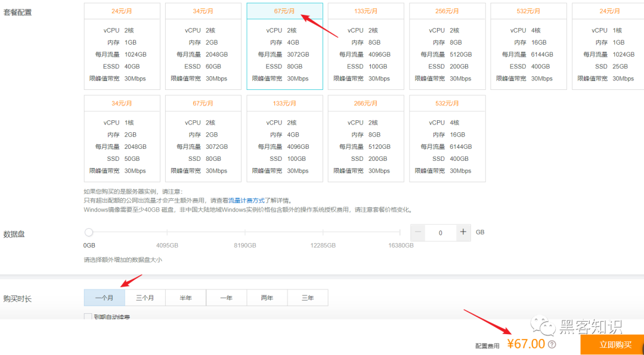
Task: Choose the 256元/月 plan with ESSD 200GB
Action: [447, 46]
